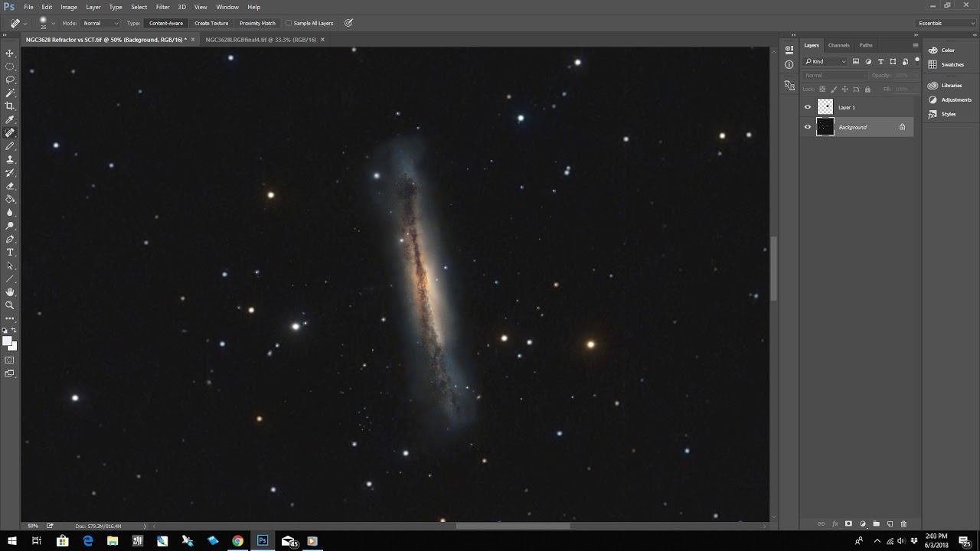Select the Lasso tool
Viewport: 980px width, 551px height.
[10, 80]
